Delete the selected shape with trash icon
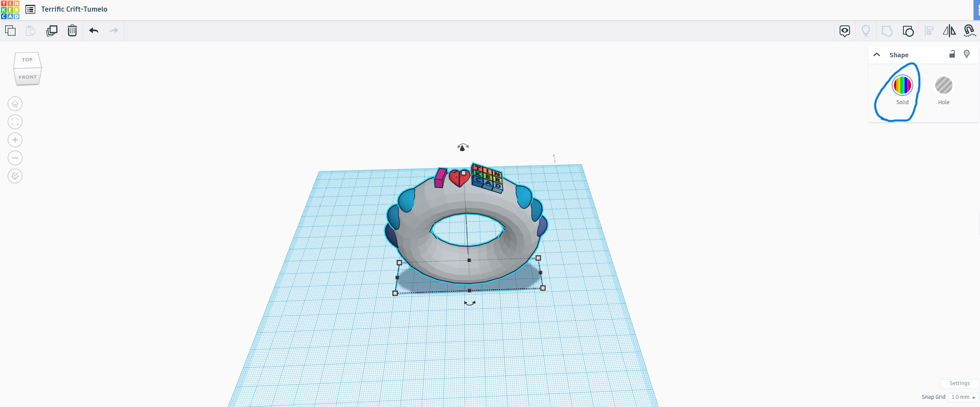The width and height of the screenshot is (980, 407). pos(72,31)
